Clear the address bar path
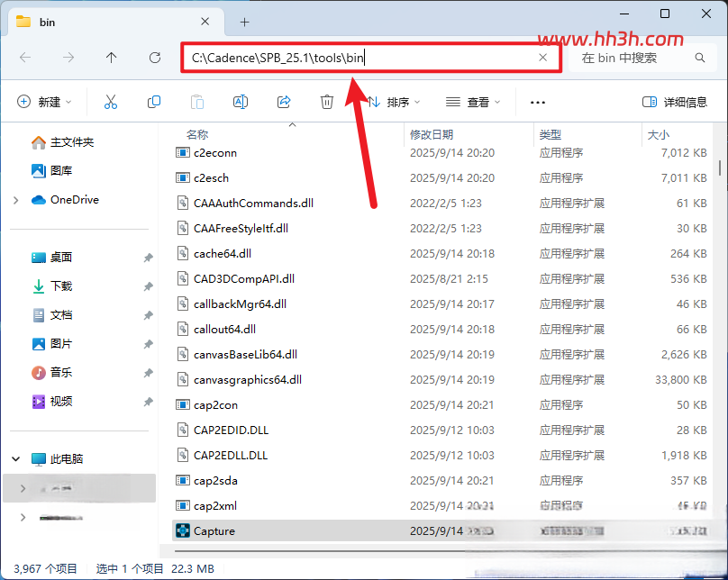This screenshot has width=728, height=580. tap(542, 58)
